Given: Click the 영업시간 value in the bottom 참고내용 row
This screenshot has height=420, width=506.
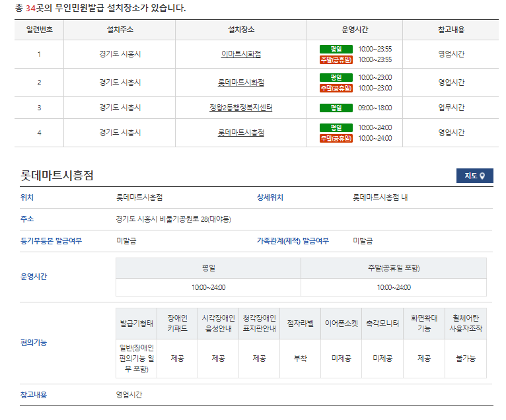Looking at the screenshot, I should (129, 395).
